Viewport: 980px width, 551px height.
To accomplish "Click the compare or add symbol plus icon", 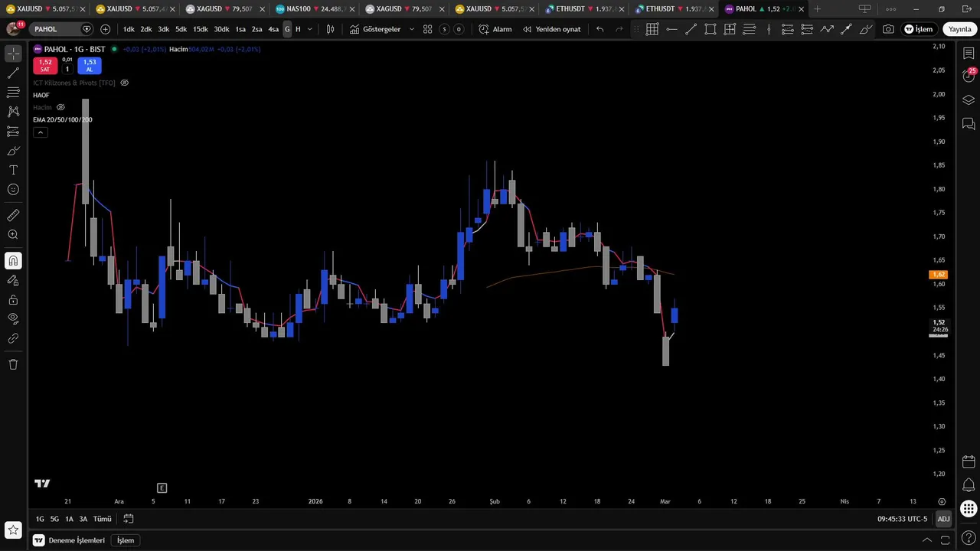I will [105, 29].
